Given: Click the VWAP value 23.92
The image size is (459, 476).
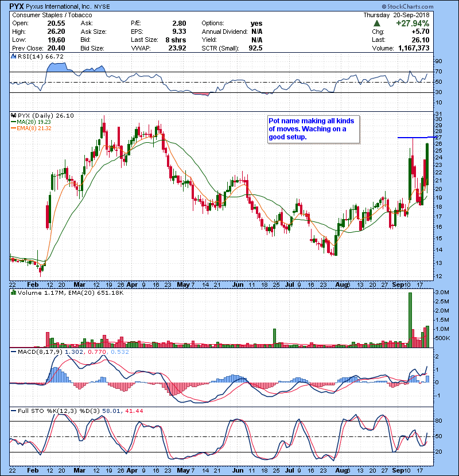Looking at the screenshot, I should [177, 48].
